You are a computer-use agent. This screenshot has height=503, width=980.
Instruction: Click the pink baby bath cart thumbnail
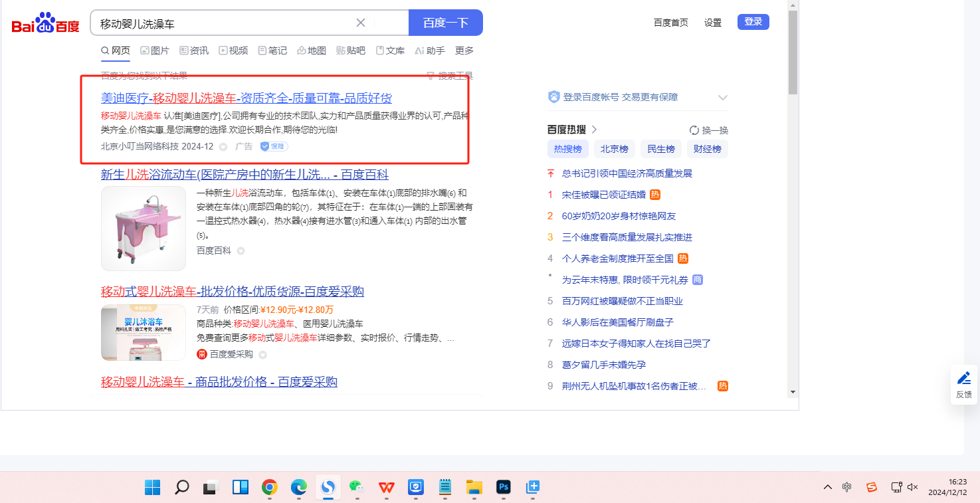(144, 228)
